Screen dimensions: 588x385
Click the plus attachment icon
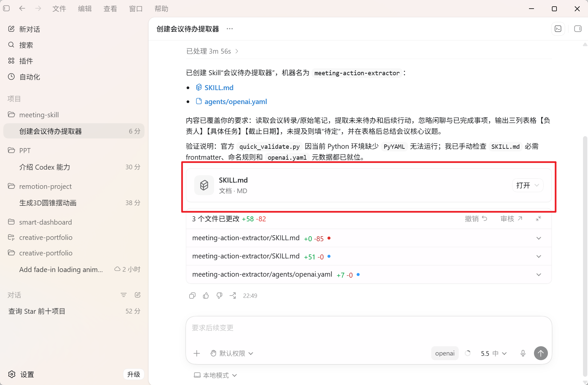[197, 354]
